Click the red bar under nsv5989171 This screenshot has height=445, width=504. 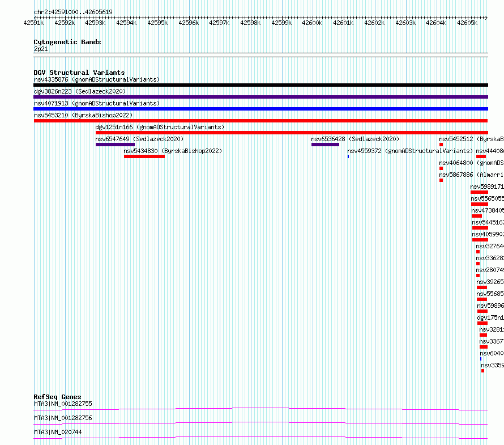(479, 192)
